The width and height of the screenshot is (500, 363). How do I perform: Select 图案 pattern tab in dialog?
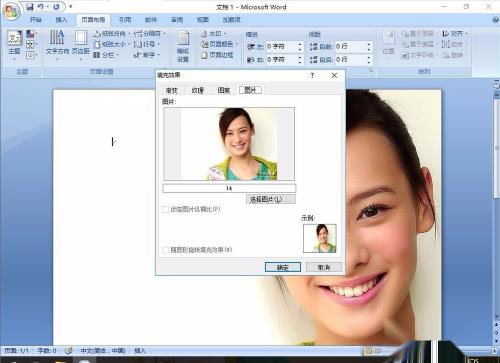(x=224, y=90)
